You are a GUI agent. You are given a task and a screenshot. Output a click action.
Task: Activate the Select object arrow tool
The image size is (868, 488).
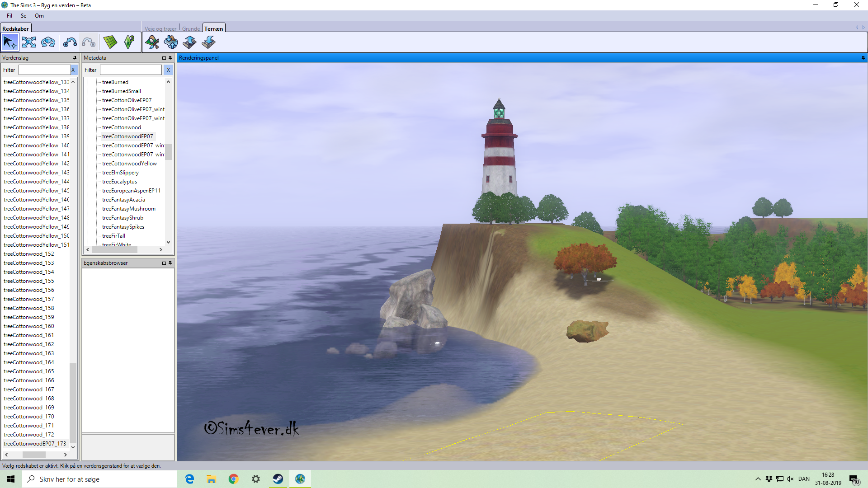coord(10,42)
